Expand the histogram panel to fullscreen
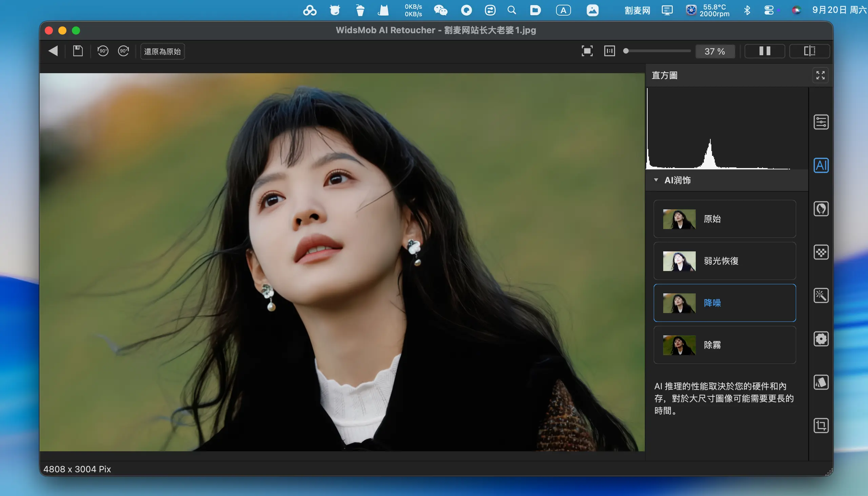 coord(820,75)
